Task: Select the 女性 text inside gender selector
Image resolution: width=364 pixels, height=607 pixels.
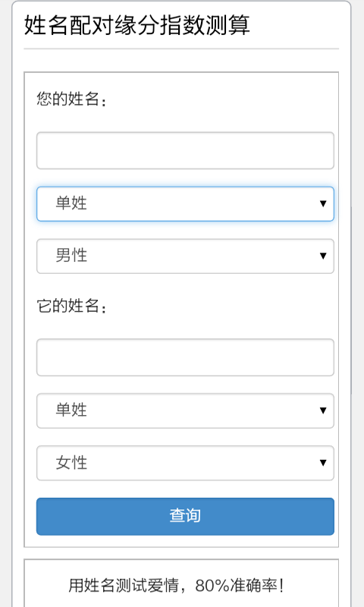Action: [71, 463]
